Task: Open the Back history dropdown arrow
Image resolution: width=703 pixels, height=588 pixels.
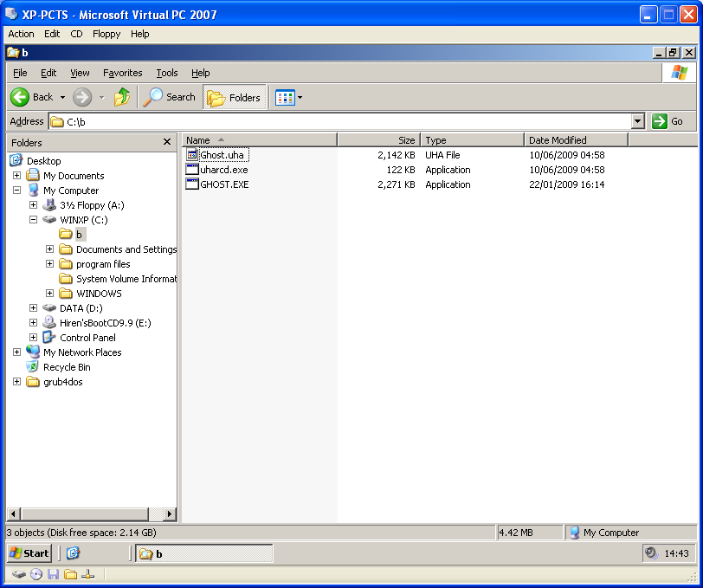Action: click(62, 97)
